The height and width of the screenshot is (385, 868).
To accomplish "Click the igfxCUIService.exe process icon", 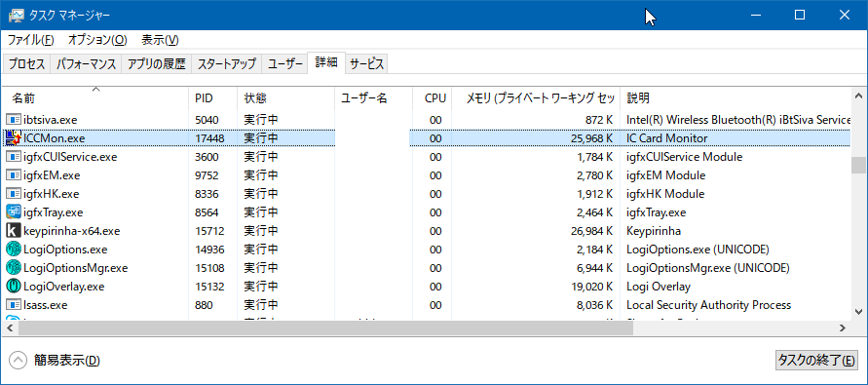I will (x=13, y=157).
